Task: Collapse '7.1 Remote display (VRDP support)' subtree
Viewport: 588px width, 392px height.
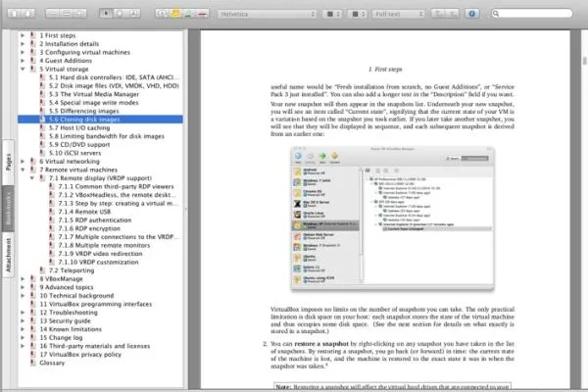Action: [32, 178]
